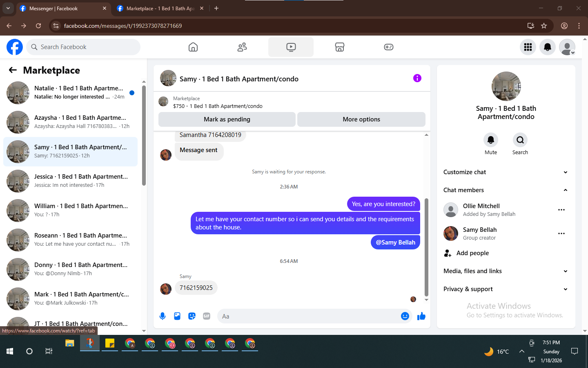Open conversation information purple icon
Image resolution: width=588 pixels, height=368 pixels.
[x=417, y=78]
